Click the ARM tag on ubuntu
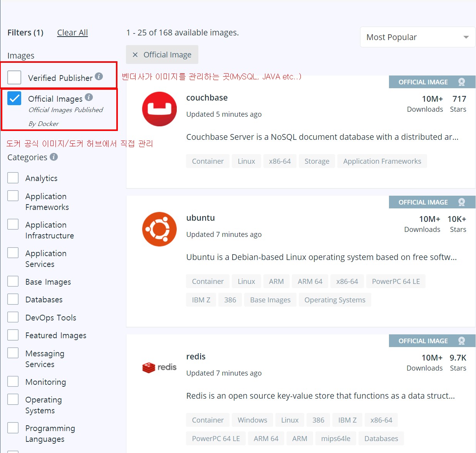Viewport: 476px width, 453px height. tap(276, 281)
